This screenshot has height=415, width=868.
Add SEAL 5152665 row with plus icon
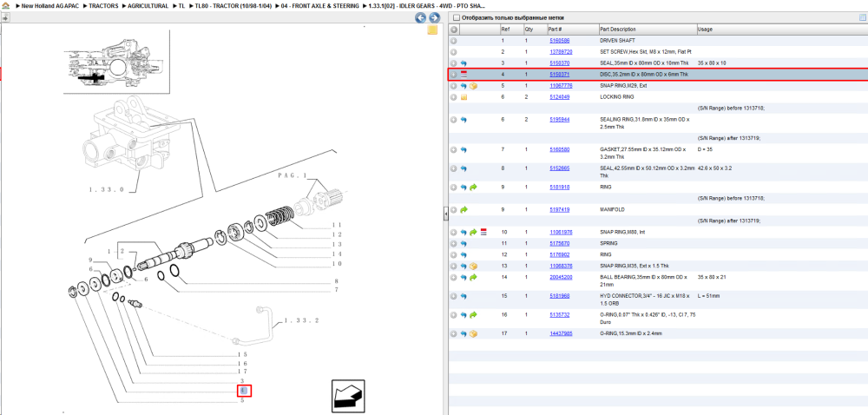coord(453,168)
